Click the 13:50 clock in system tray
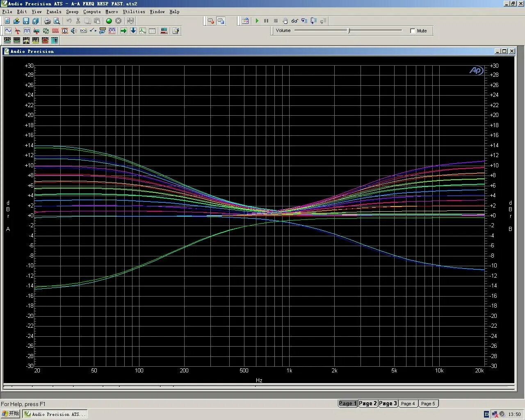 [514, 414]
